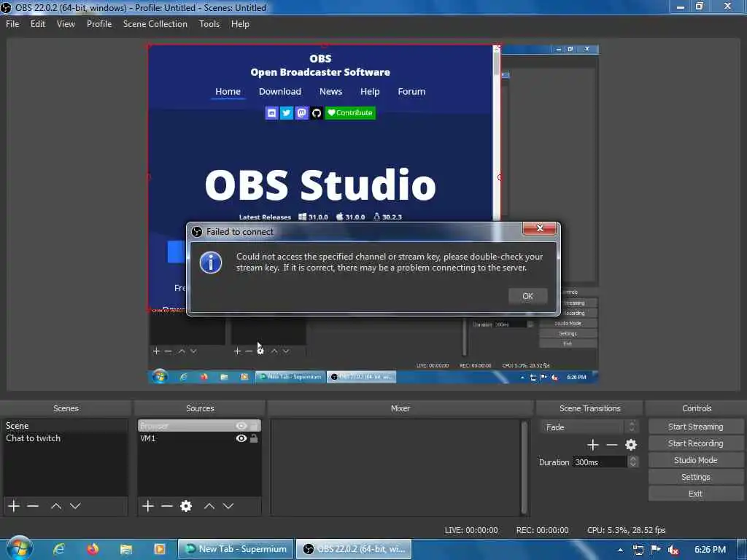Image resolution: width=747 pixels, height=560 pixels.
Task: Select the VM1 source row
Action: click(199, 438)
